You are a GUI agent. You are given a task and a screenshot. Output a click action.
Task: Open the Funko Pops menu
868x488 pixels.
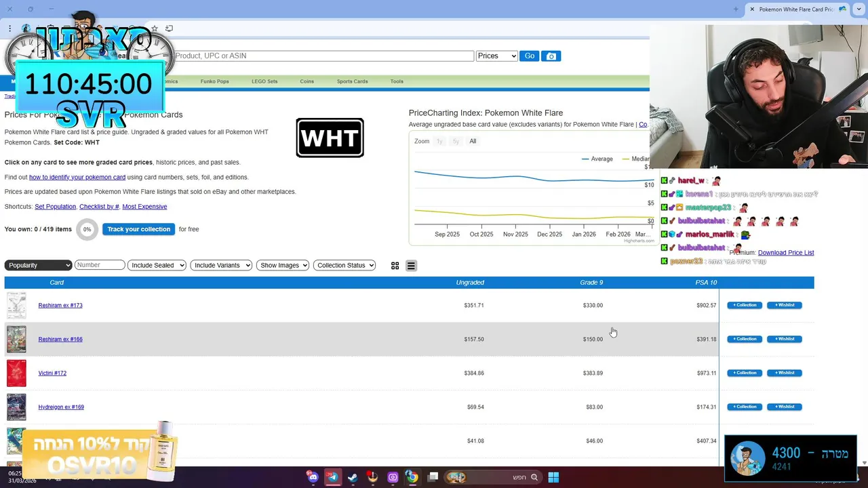click(x=214, y=81)
